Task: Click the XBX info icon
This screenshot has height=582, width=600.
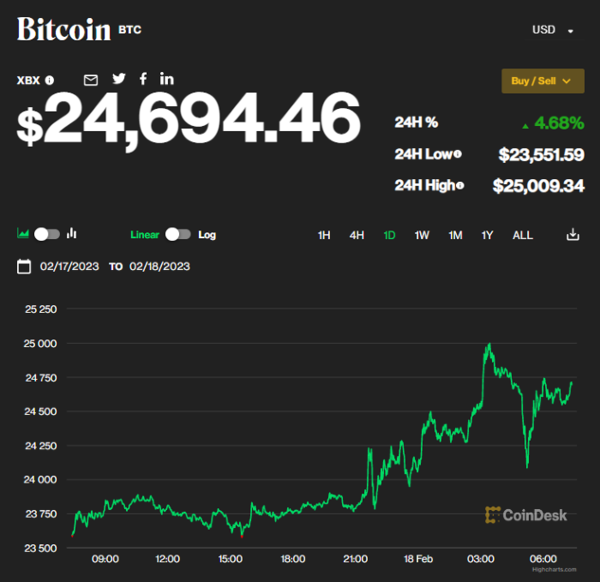Action: pos(50,80)
